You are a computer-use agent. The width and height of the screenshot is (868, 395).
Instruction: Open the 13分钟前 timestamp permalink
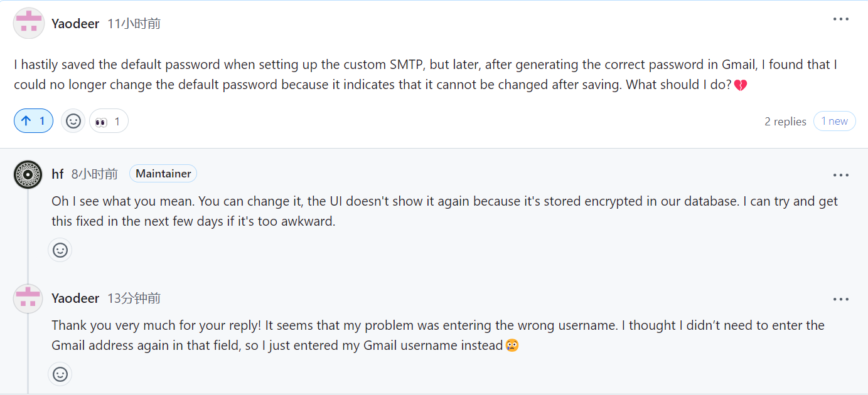point(134,298)
